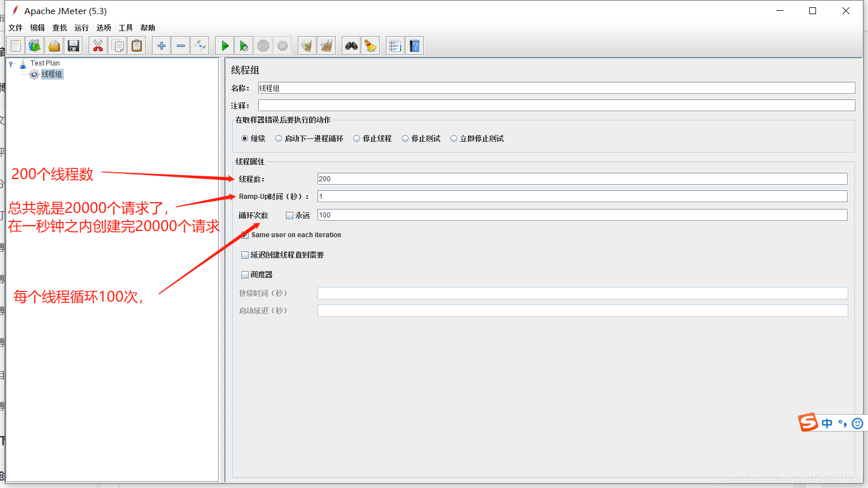Click the 线程数 field showing 200
This screenshot has width=868, height=488.
coord(583,179)
